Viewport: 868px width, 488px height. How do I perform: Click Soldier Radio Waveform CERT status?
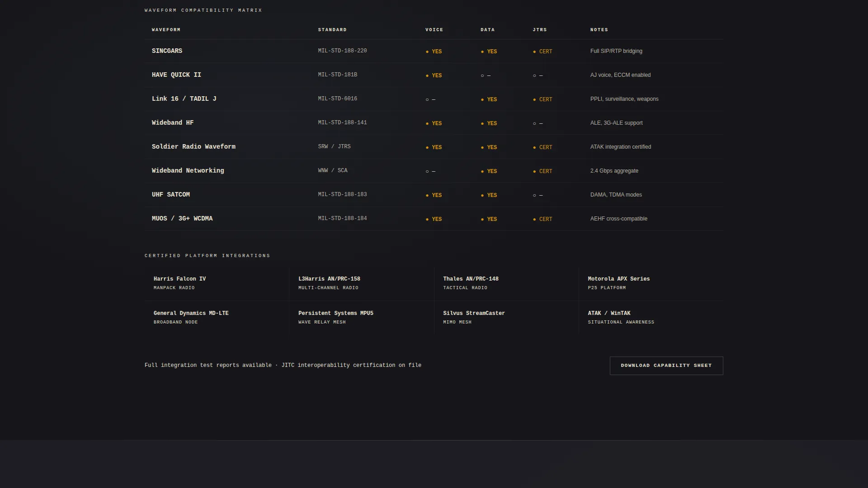pyautogui.click(x=542, y=147)
